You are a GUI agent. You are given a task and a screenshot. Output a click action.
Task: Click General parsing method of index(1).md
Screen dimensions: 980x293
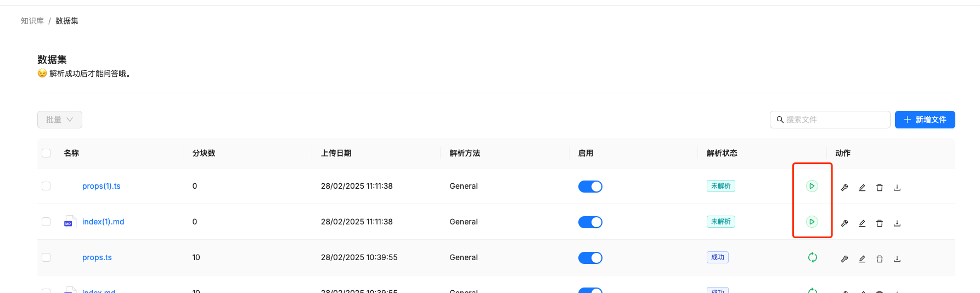(464, 222)
